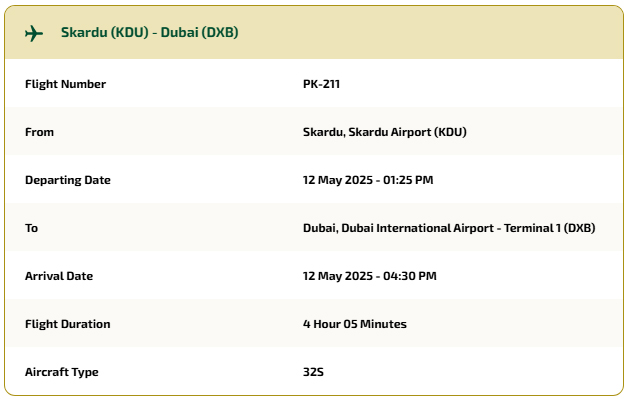Image resolution: width=630 pixels, height=399 pixels.
Task: Click the To label
Action: point(31,228)
